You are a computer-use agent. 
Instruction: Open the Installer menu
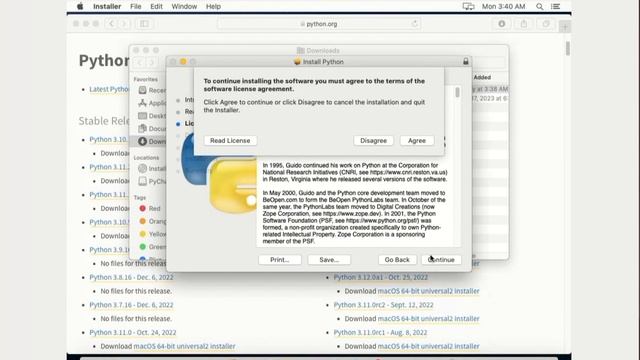(x=107, y=6)
